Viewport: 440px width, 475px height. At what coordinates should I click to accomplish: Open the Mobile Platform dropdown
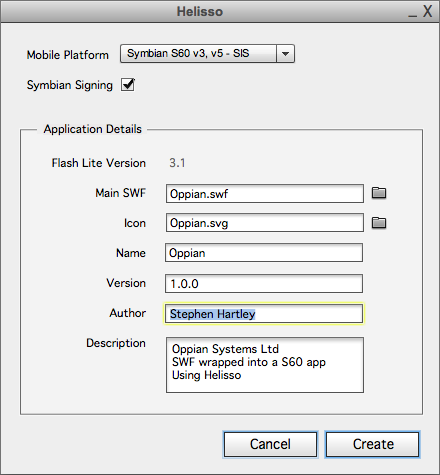click(207, 53)
